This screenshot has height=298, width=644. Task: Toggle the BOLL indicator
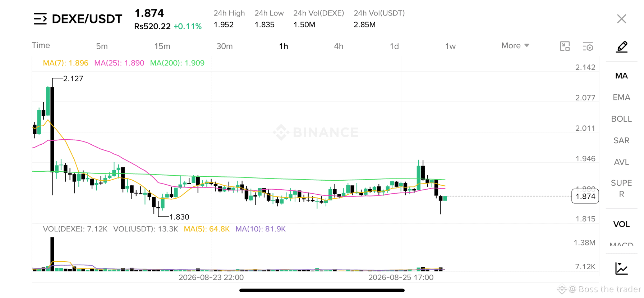(x=621, y=119)
